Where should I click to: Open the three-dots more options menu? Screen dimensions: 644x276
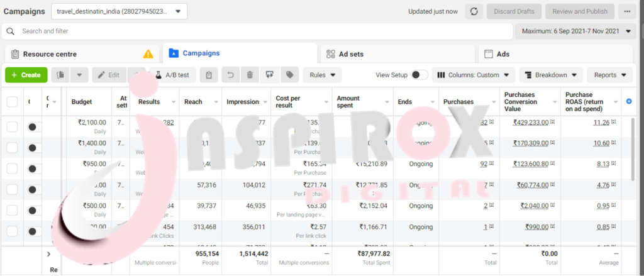pos(626,11)
